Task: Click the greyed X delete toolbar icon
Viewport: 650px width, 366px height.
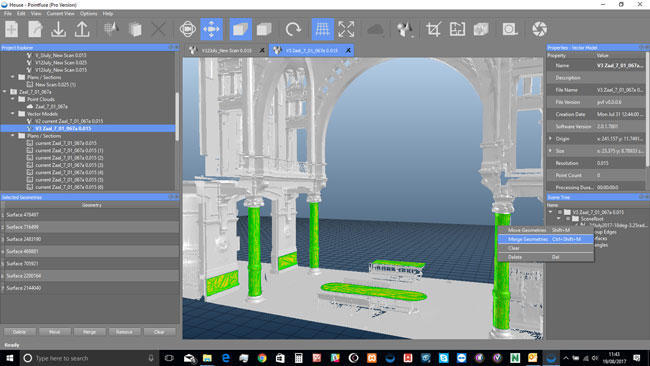Action: [x=158, y=29]
